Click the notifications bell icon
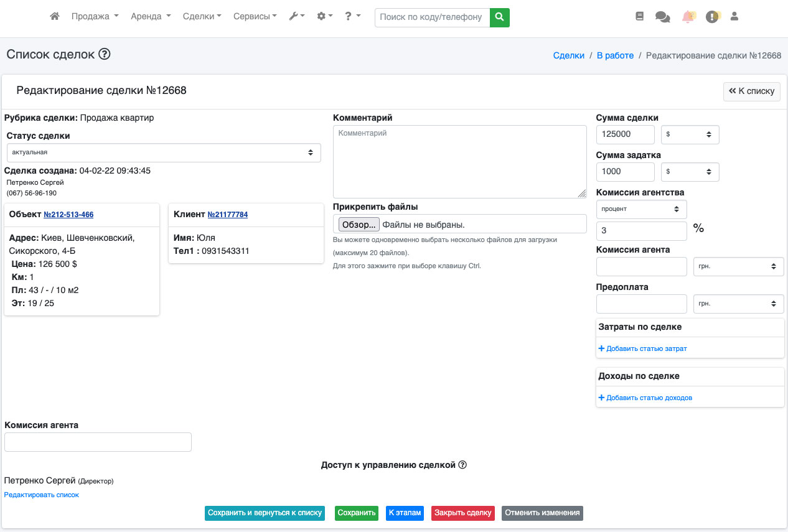Image resolution: width=788 pixels, height=532 pixels. (x=688, y=17)
